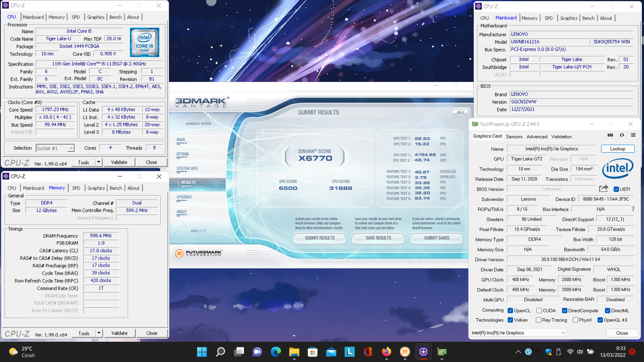Open Microsoft Store from the taskbar

click(313, 352)
